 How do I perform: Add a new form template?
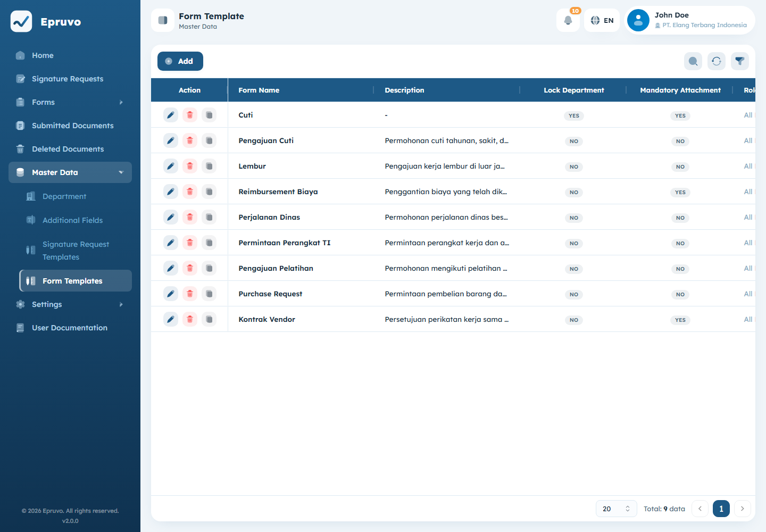(x=180, y=61)
